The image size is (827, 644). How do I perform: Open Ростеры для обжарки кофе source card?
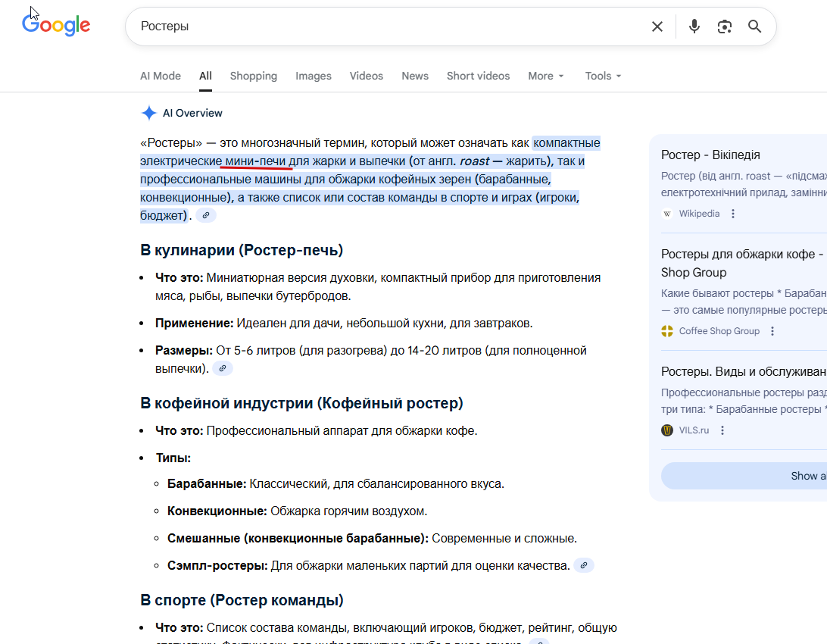click(742, 263)
